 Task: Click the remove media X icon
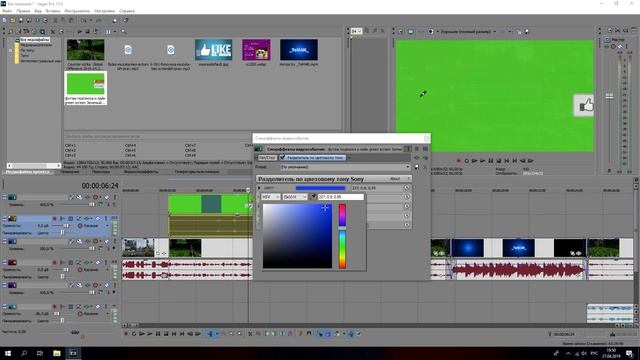[53, 31]
